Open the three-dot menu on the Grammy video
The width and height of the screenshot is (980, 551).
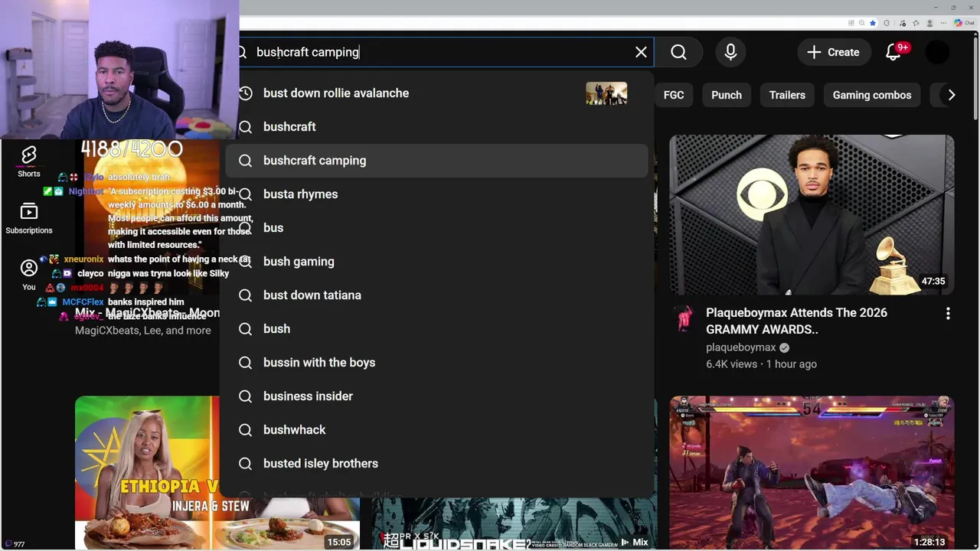(948, 314)
